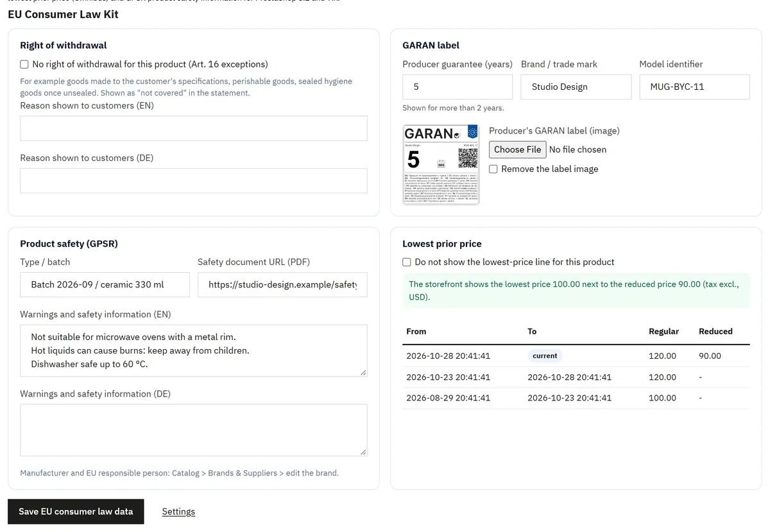
Task: Click the "Regular" column header
Action: click(663, 331)
